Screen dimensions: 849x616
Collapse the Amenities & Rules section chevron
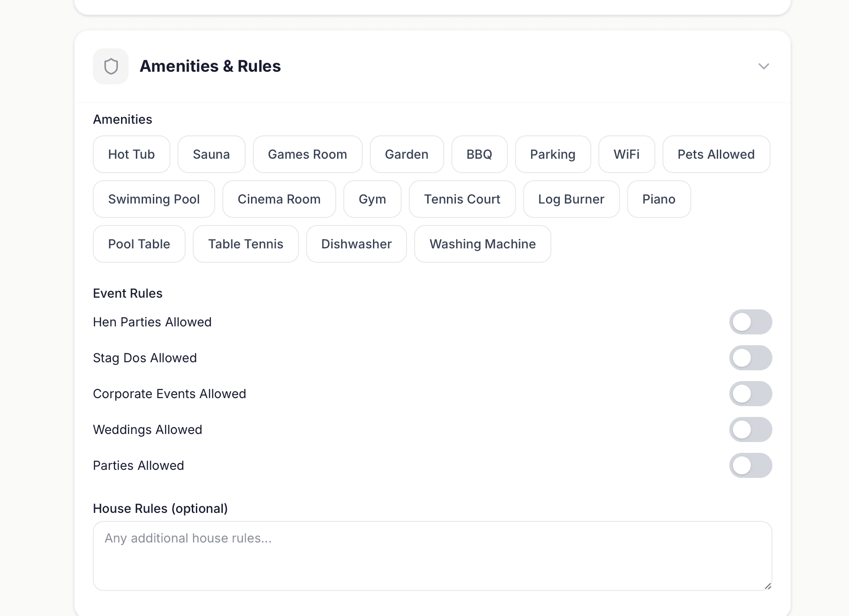tap(763, 66)
